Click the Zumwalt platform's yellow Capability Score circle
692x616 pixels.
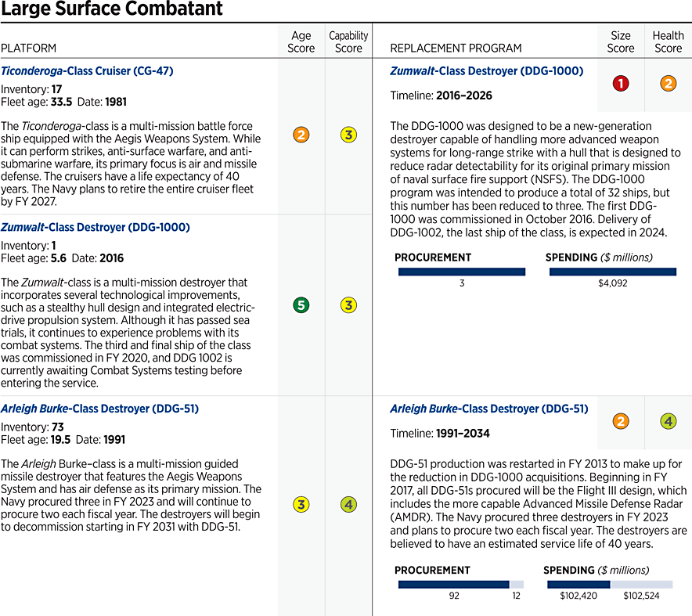tap(348, 305)
